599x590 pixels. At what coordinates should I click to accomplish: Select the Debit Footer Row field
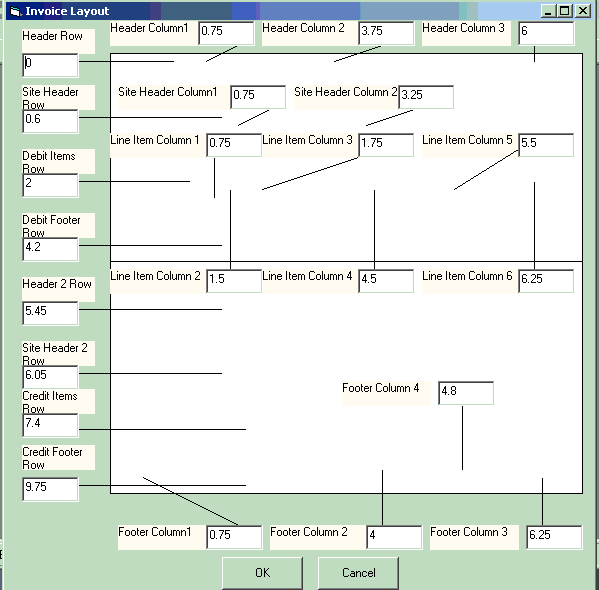50,250
